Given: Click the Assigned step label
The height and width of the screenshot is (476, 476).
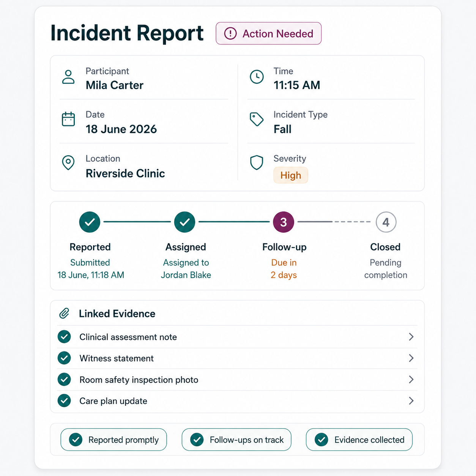Looking at the screenshot, I should 186,247.
